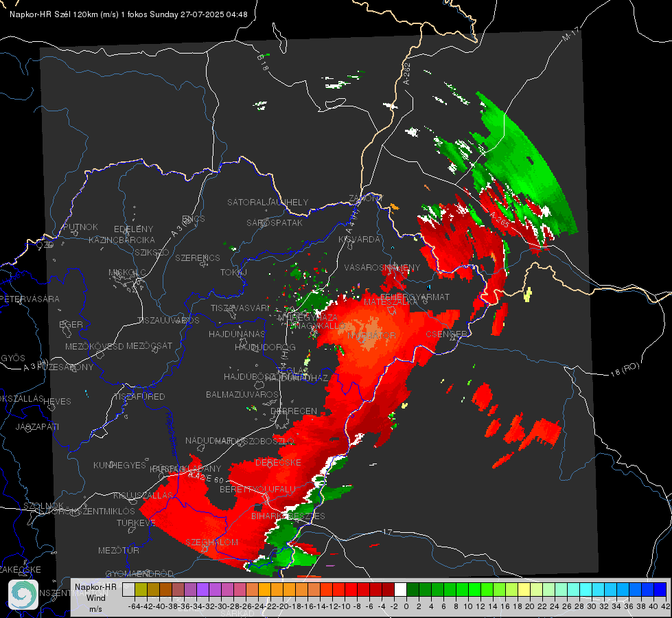Click the Napkor-HR Wind m/s legend label
This screenshot has width=672, height=618.
pyautogui.click(x=95, y=597)
